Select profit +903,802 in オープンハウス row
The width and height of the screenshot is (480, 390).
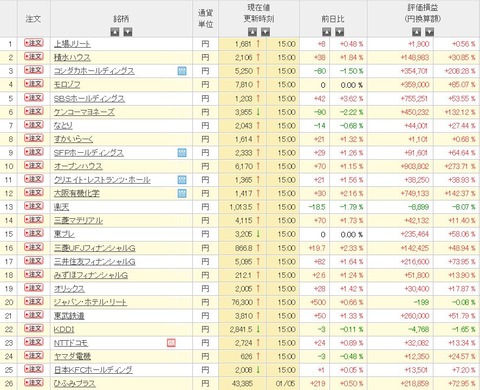coord(415,166)
